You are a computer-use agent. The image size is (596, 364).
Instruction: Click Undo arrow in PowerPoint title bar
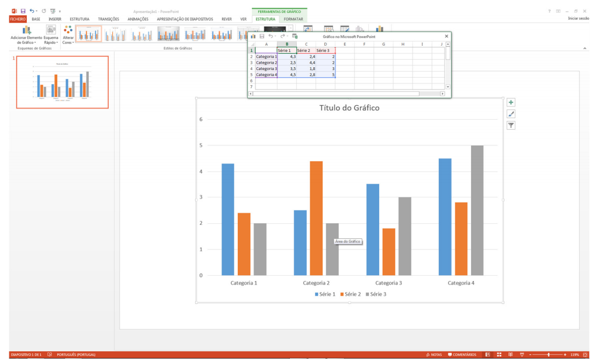32,11
